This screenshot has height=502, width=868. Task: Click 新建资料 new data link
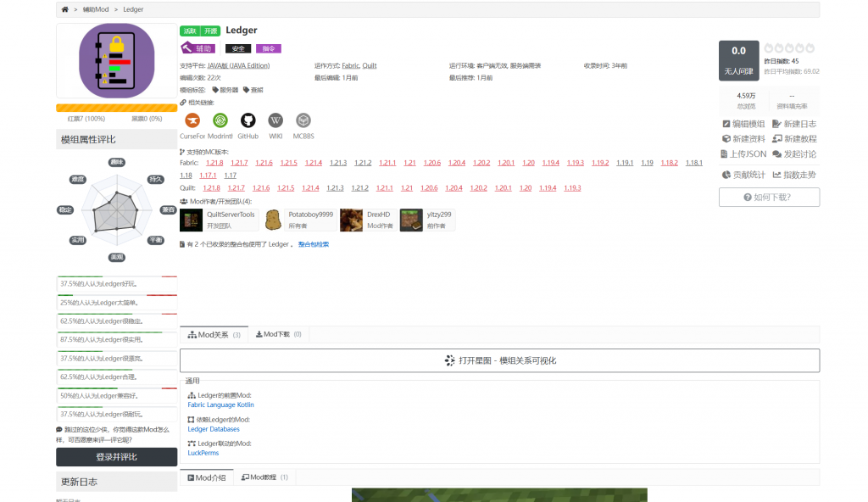pos(743,139)
